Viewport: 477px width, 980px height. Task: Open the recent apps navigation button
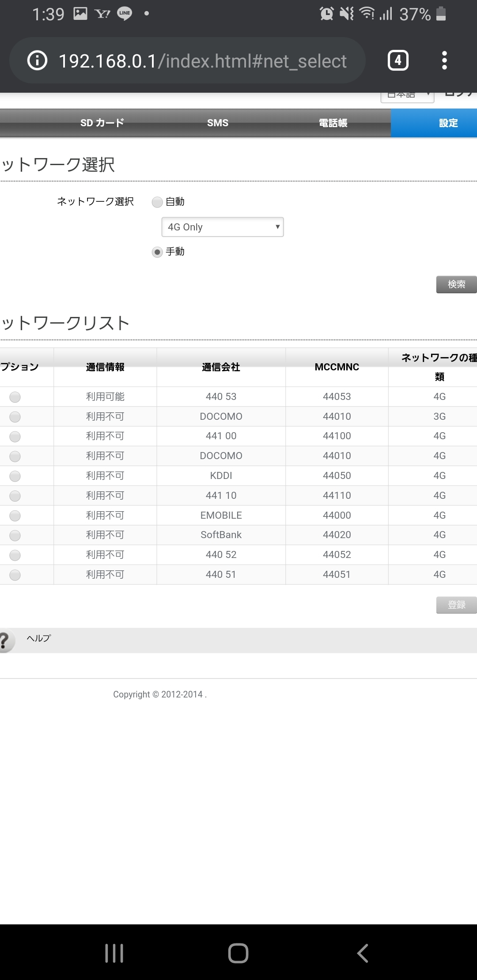(x=114, y=953)
